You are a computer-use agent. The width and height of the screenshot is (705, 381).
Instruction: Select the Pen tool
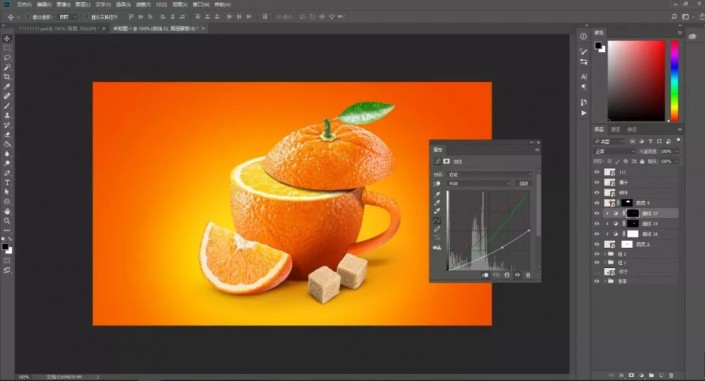pos(7,173)
